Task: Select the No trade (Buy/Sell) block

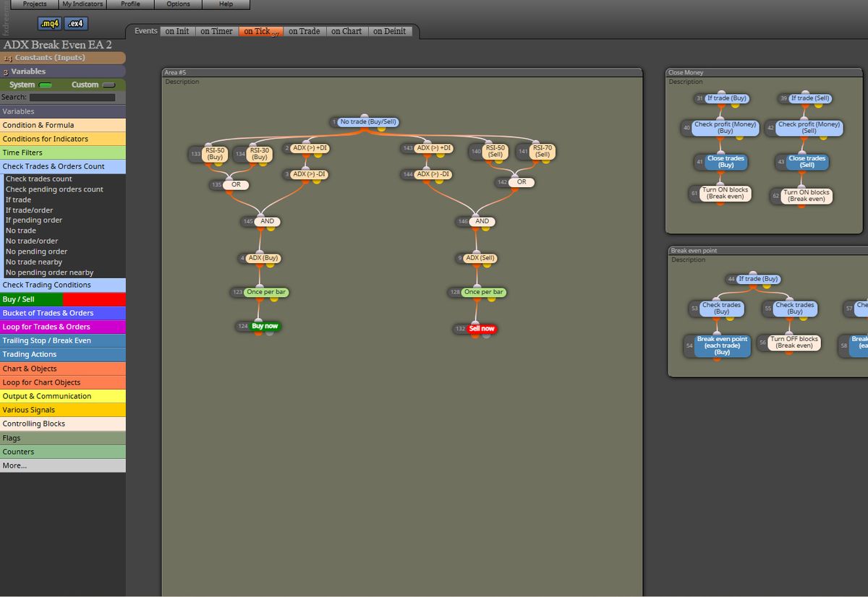Action: (369, 122)
